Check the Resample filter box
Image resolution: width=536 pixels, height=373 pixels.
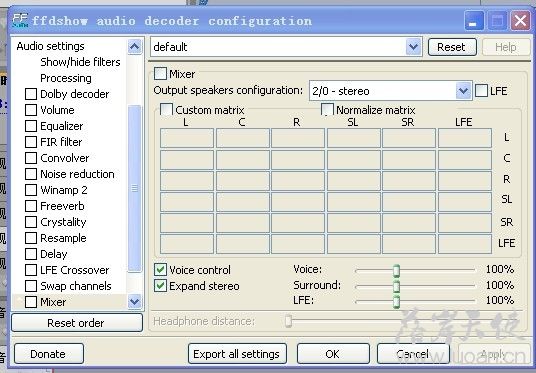[31, 238]
